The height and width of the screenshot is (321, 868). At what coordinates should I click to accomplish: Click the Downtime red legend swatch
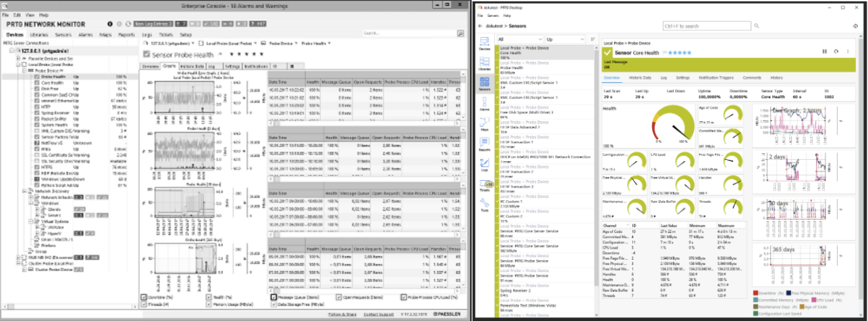pyautogui.click(x=755, y=293)
